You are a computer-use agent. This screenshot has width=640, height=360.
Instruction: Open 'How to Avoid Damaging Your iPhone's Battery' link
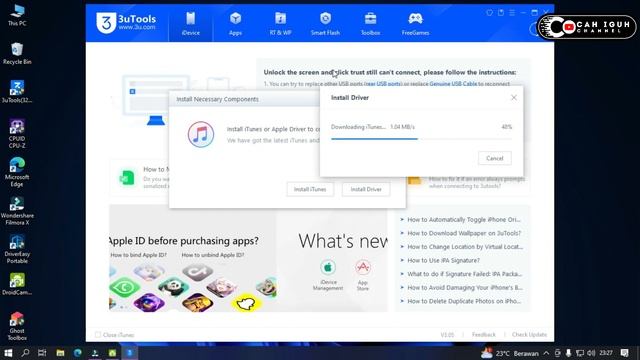point(465,288)
